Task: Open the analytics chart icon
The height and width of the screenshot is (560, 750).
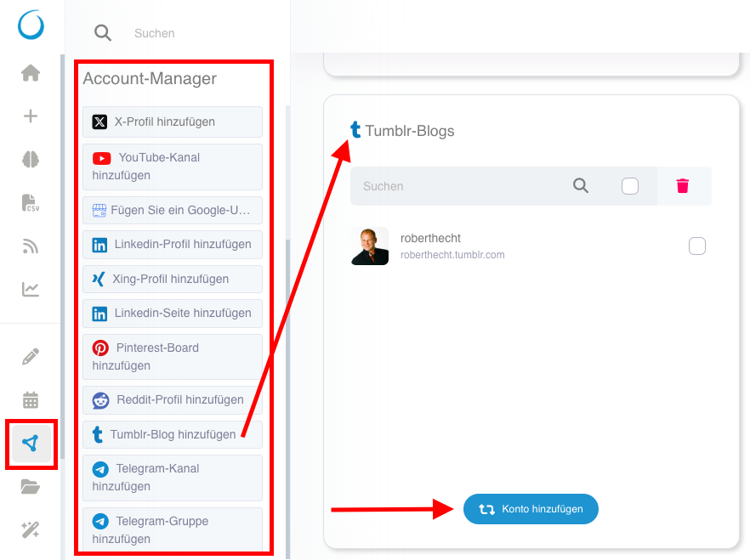Action: tap(31, 289)
